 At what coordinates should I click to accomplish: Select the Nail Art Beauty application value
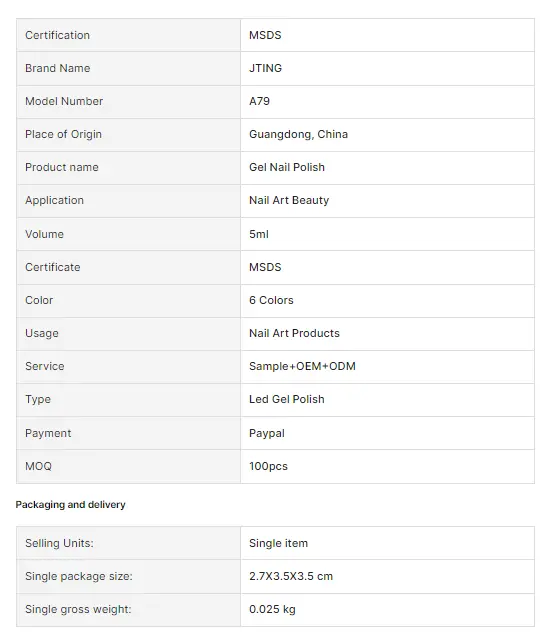point(289,201)
